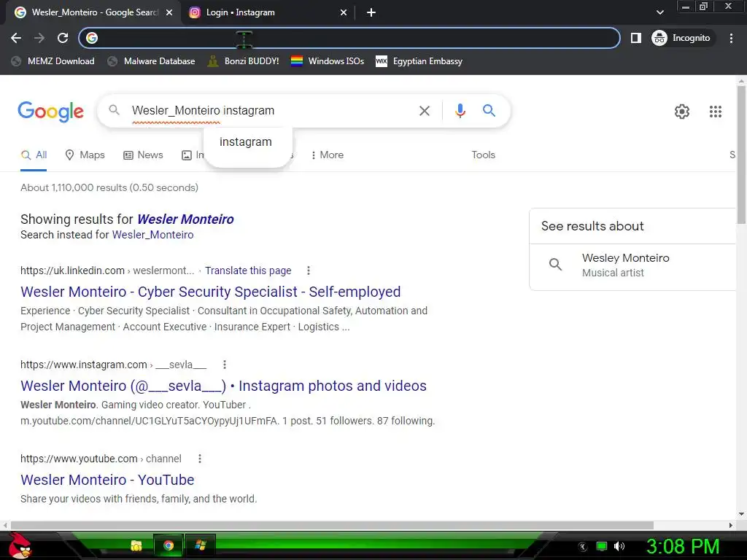Select the All results tab
747x560 pixels.
(x=34, y=155)
